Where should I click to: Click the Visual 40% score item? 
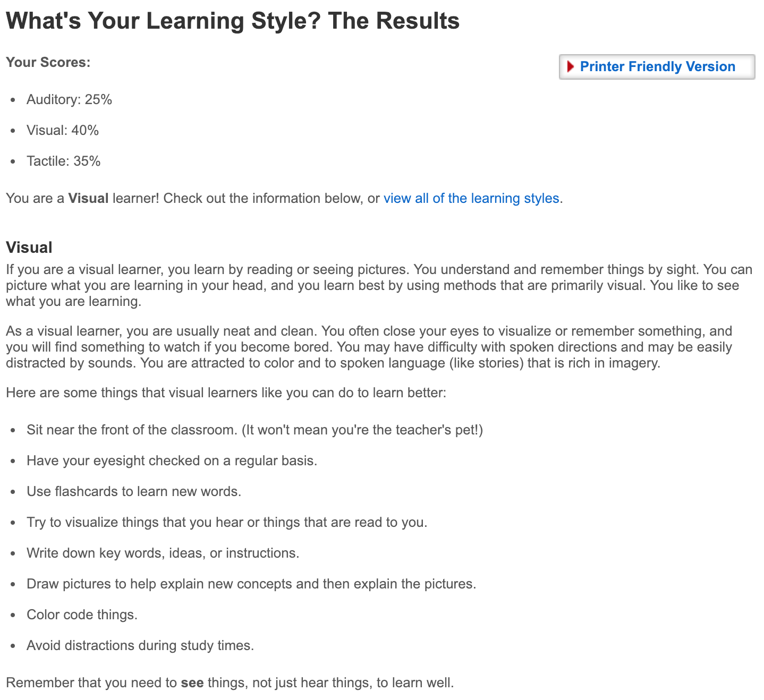(x=63, y=130)
